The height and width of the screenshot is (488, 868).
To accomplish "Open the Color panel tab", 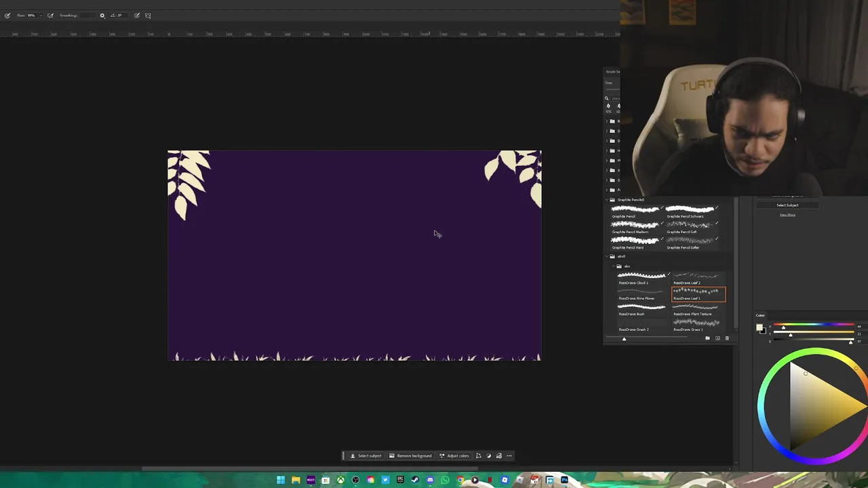I will click(x=760, y=315).
